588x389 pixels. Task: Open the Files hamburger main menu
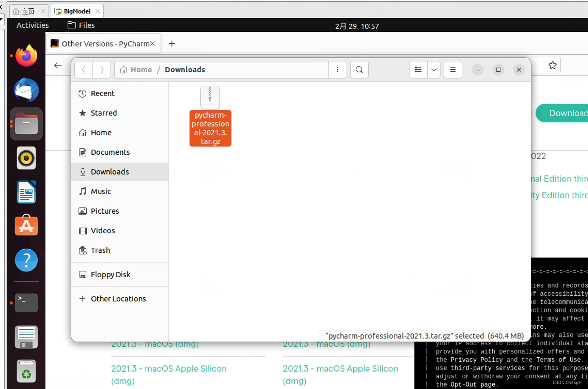point(453,70)
